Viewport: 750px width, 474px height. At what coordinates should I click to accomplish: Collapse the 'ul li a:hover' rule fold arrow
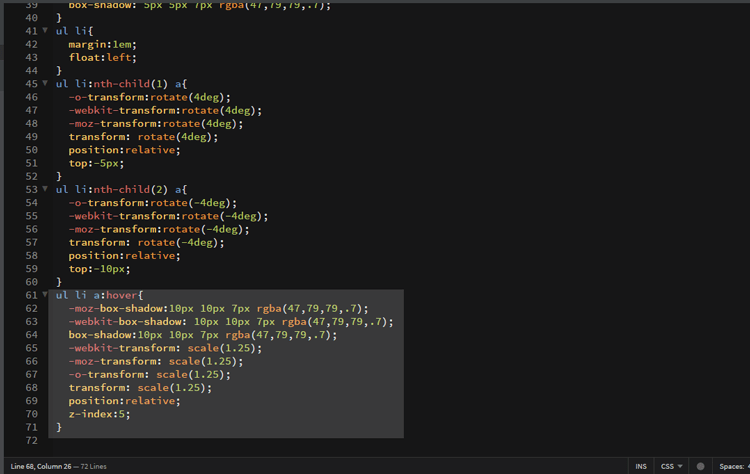(45, 295)
